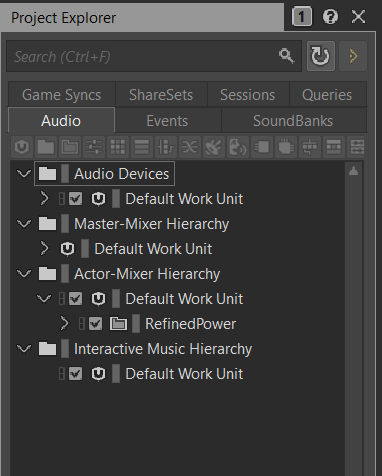This screenshot has width=382, height=476.
Task: Click the vertical-bars Blend Container toolbar icon
Action: click(166, 147)
